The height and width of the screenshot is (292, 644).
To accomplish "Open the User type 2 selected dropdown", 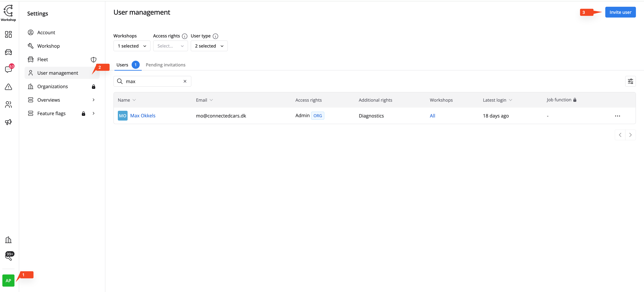I will click(209, 46).
